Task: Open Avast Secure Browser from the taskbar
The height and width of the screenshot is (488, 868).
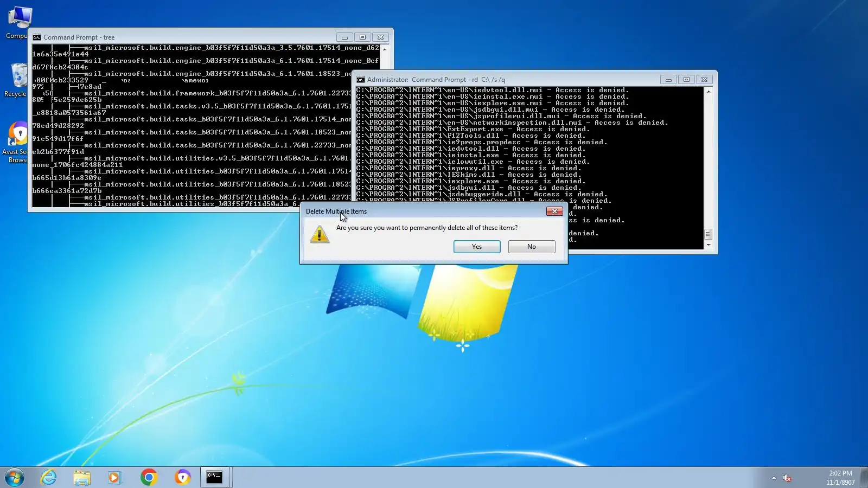Action: (x=183, y=477)
